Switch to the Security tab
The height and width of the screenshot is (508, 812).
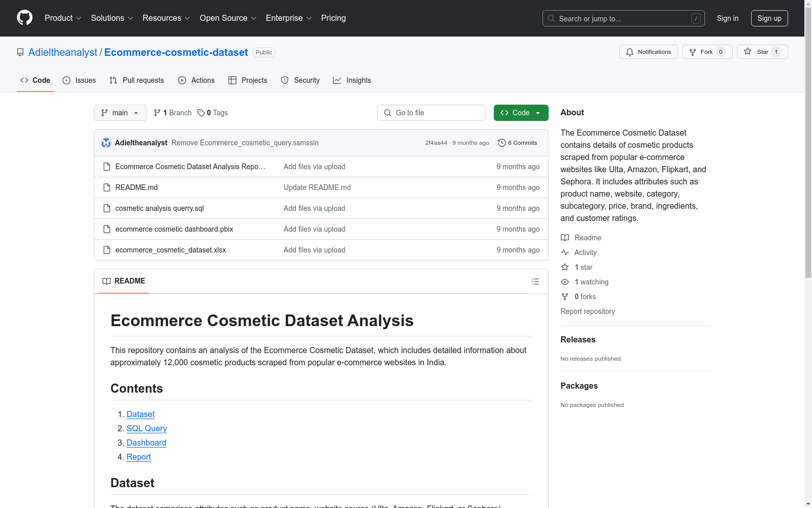pos(300,80)
